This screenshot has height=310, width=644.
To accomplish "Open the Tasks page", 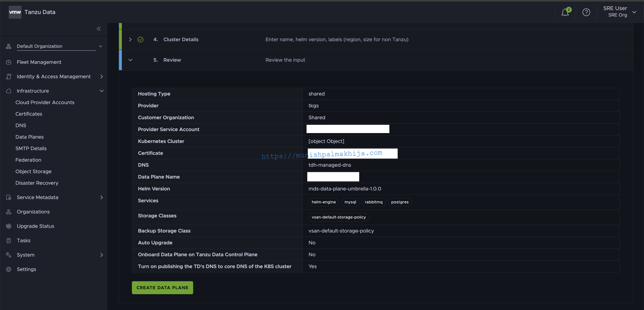I will tap(24, 240).
